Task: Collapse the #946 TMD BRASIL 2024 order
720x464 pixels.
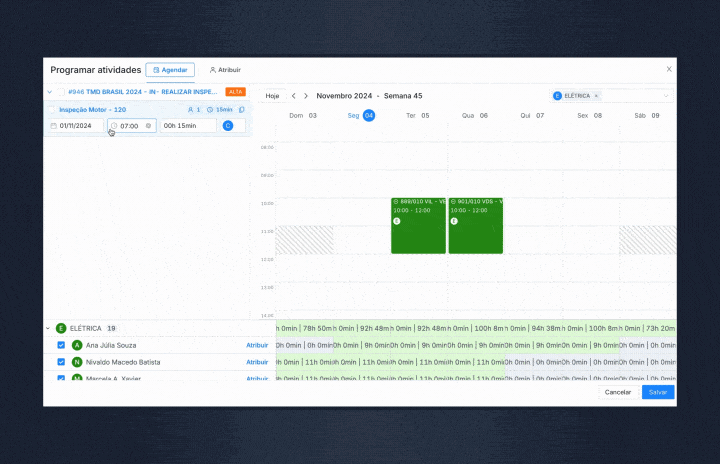Action: pyautogui.click(x=50, y=92)
